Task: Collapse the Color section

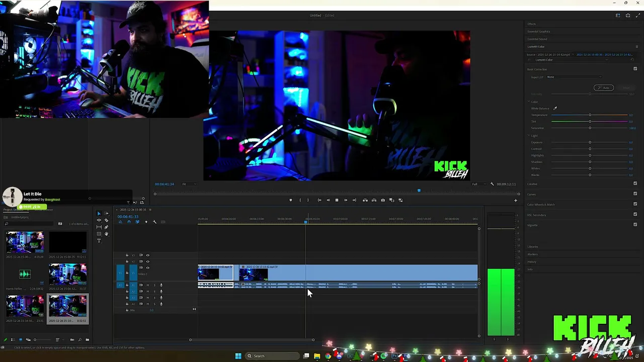Action: (529, 102)
